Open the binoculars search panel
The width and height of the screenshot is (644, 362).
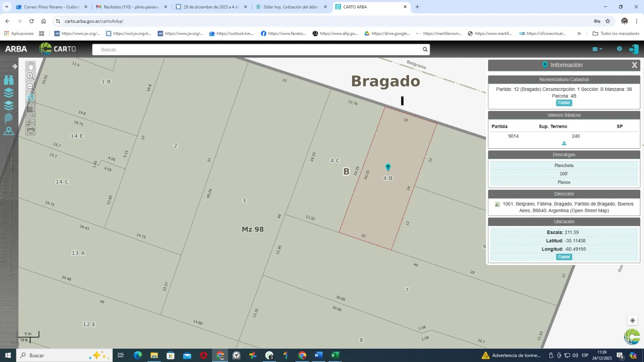[x=8, y=80]
